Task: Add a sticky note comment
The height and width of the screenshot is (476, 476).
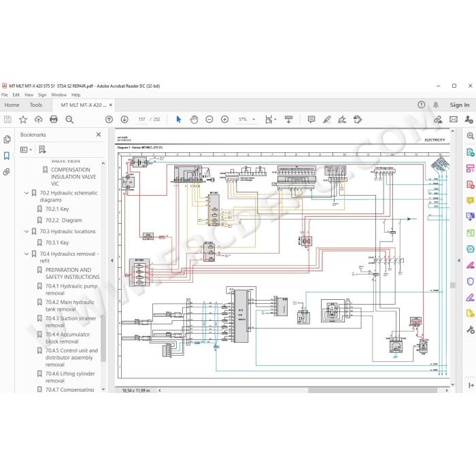Action: click(311, 119)
